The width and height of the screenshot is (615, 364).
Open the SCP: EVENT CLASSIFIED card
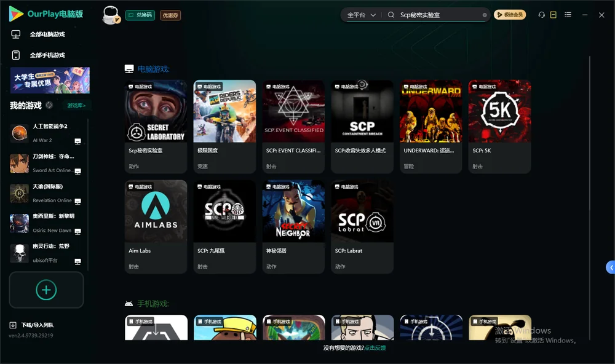pyautogui.click(x=293, y=126)
